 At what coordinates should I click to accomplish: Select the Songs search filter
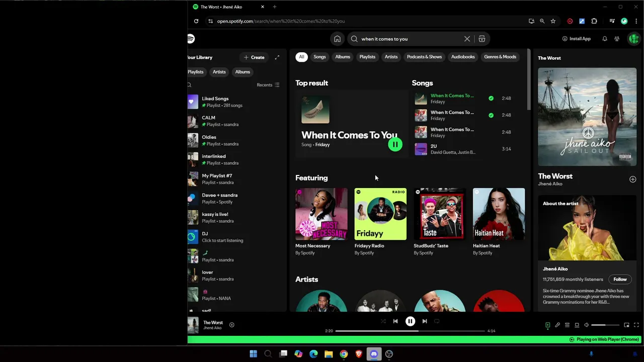(320, 57)
